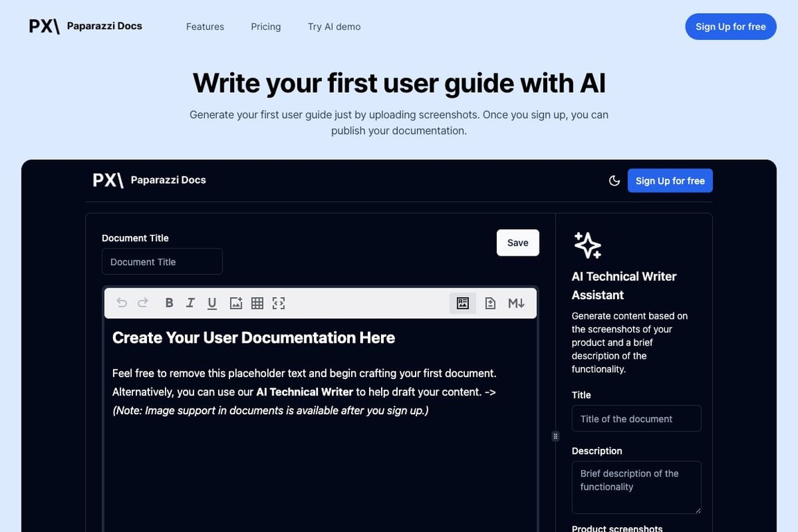Image resolution: width=798 pixels, height=532 pixels.
Task: Click the 'AI Technical Writer Assistant' heading
Action: pos(624,285)
